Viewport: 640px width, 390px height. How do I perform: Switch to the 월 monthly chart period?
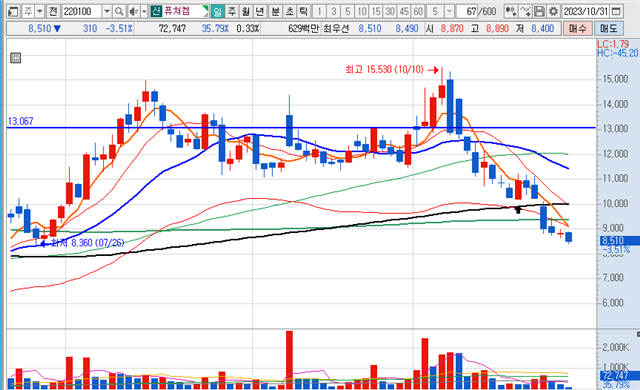click(245, 11)
